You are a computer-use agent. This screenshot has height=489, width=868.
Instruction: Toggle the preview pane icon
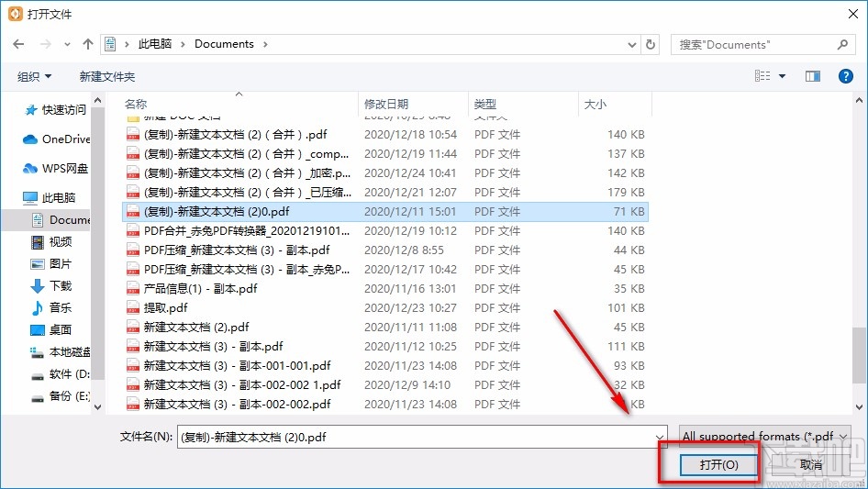tap(813, 76)
